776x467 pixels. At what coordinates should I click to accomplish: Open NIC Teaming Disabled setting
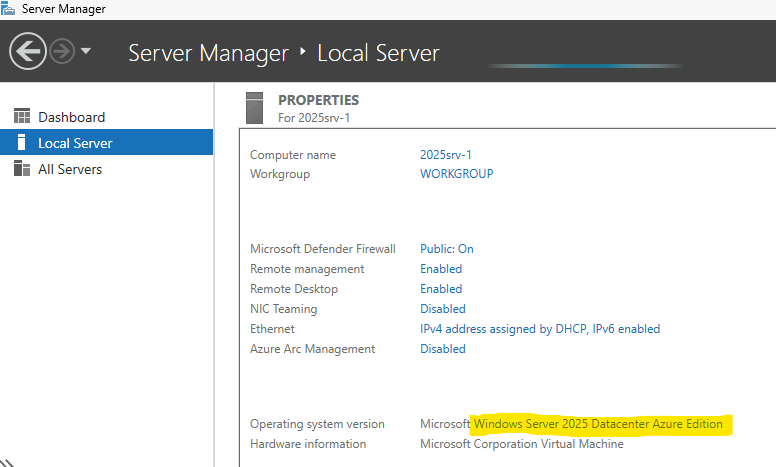point(442,309)
